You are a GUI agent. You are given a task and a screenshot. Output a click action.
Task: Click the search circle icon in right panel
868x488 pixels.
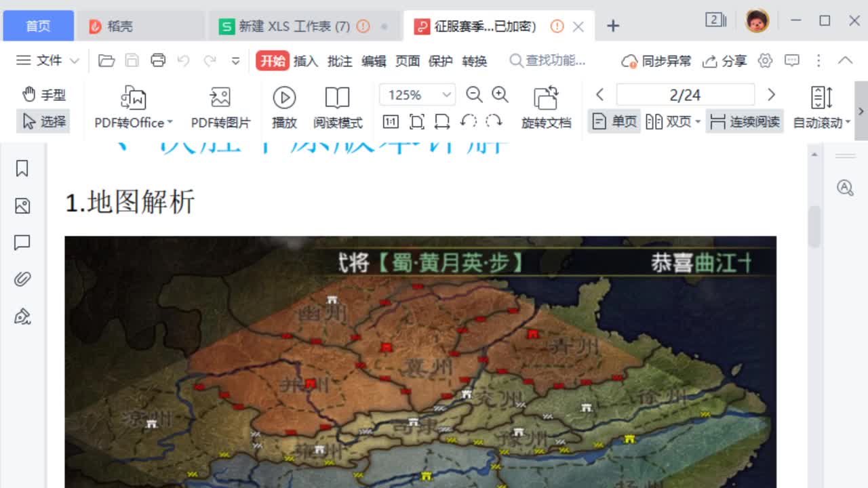tap(845, 188)
